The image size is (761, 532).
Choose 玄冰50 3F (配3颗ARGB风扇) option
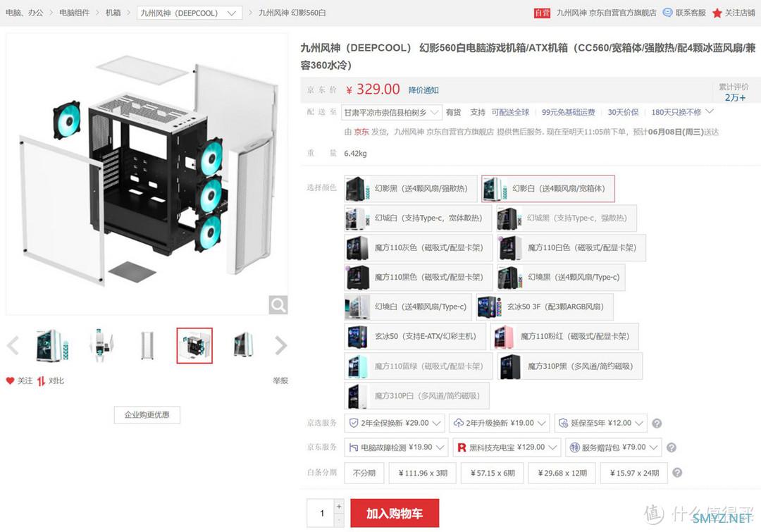pos(545,307)
